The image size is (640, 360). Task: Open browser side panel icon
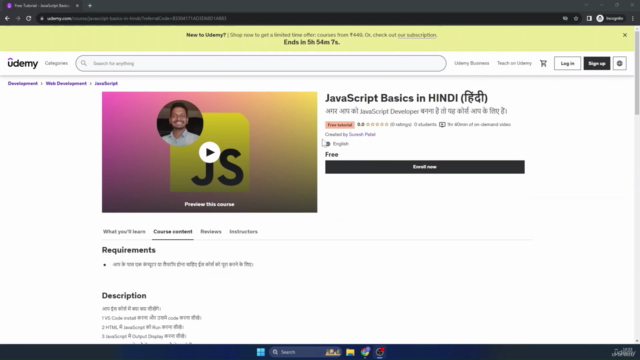point(589,18)
